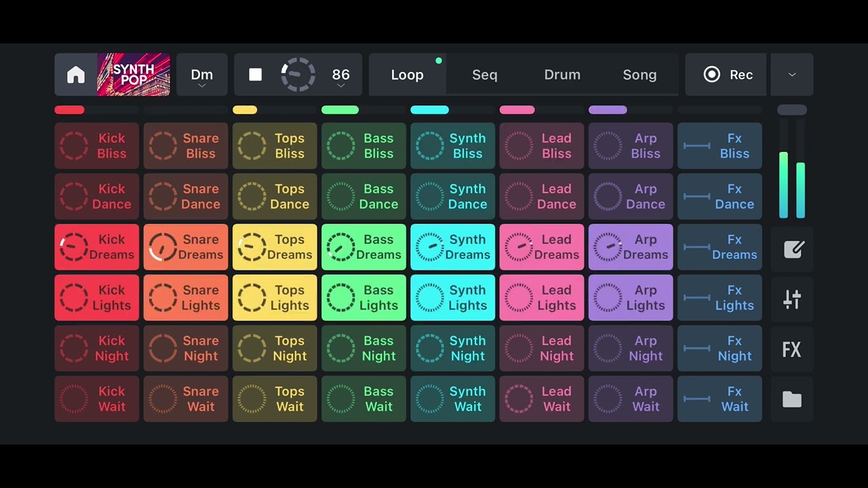
Task: Open the FX panel icon
Action: 792,350
